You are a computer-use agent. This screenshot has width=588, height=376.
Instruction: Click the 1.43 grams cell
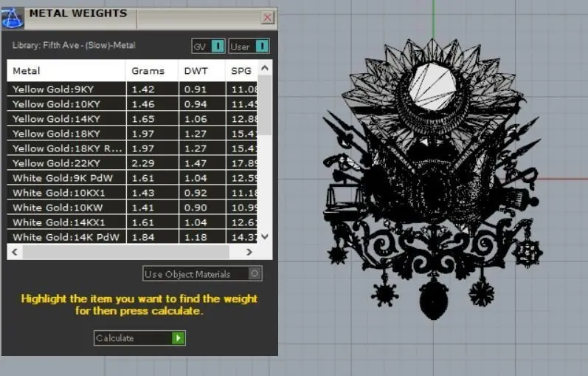[x=152, y=193]
